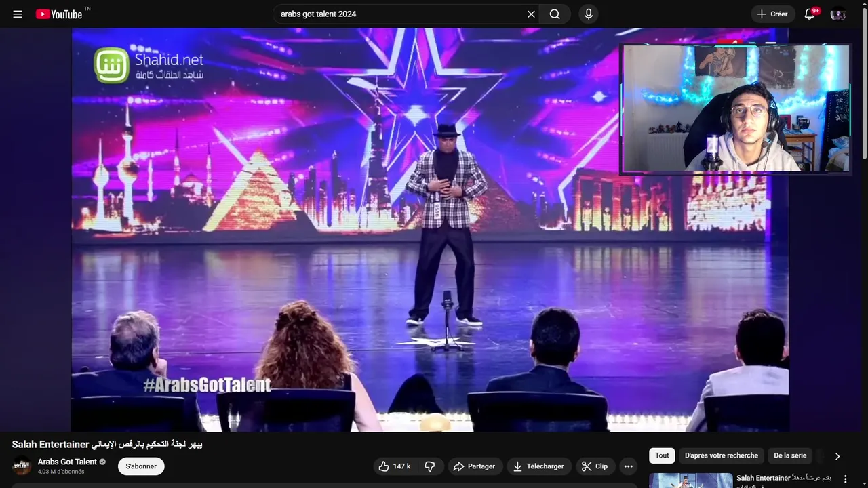Select the D'après votre recherche chip
868x488 pixels.
tap(722, 455)
